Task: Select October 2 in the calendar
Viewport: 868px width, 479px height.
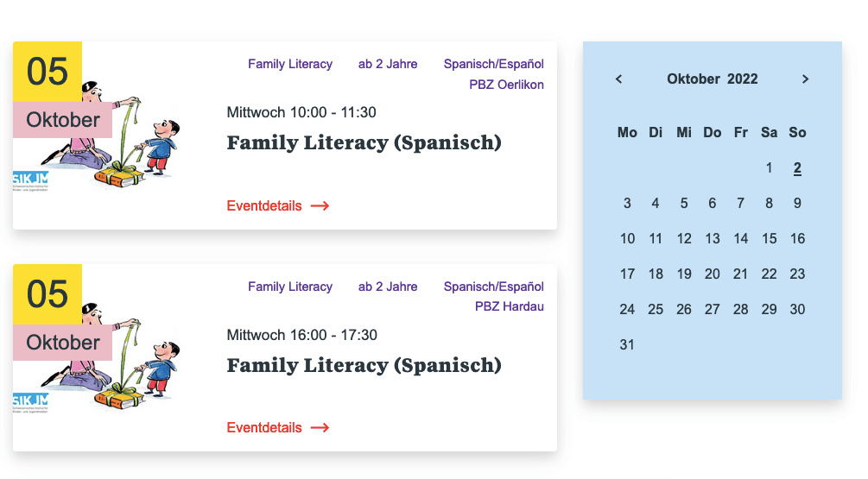Action: (797, 168)
